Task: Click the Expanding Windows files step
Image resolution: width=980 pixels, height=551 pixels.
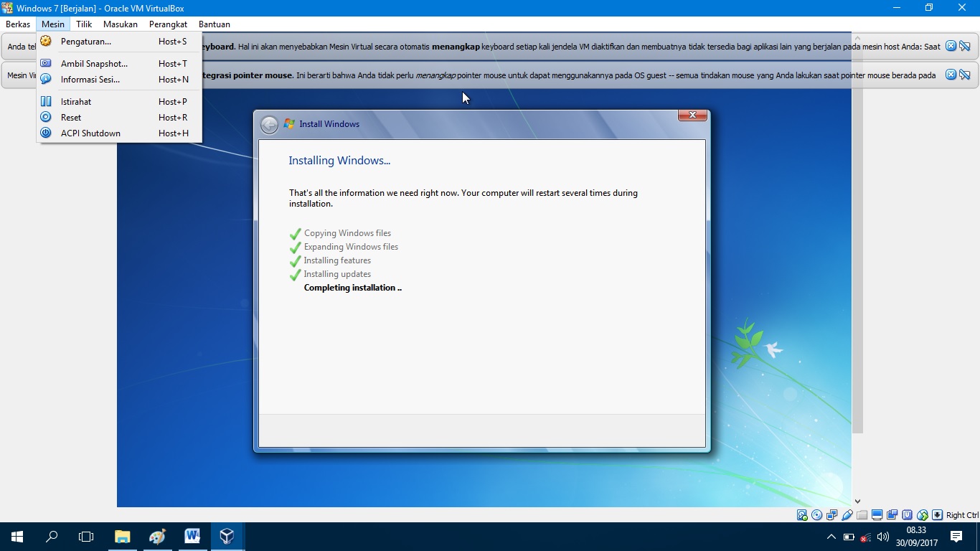Action: coord(351,247)
